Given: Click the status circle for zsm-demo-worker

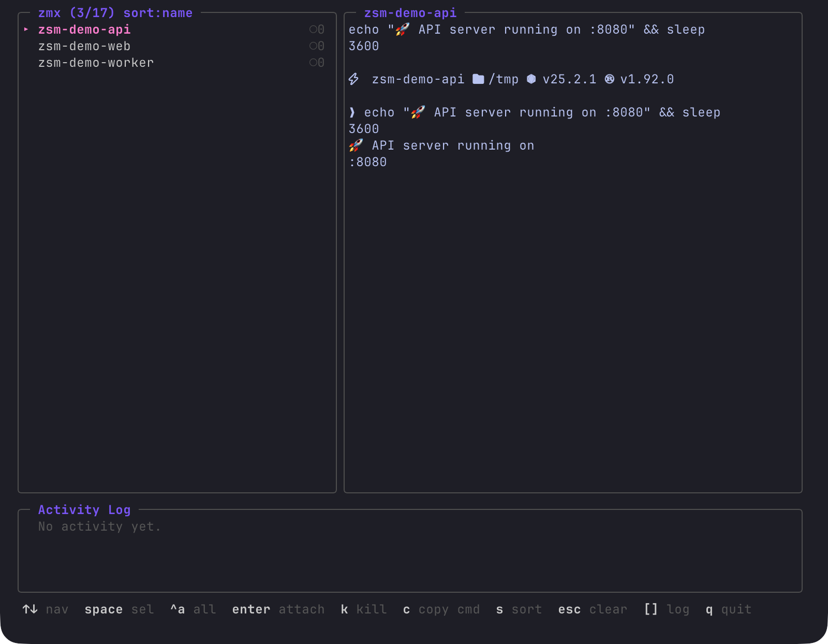Looking at the screenshot, I should pos(313,63).
